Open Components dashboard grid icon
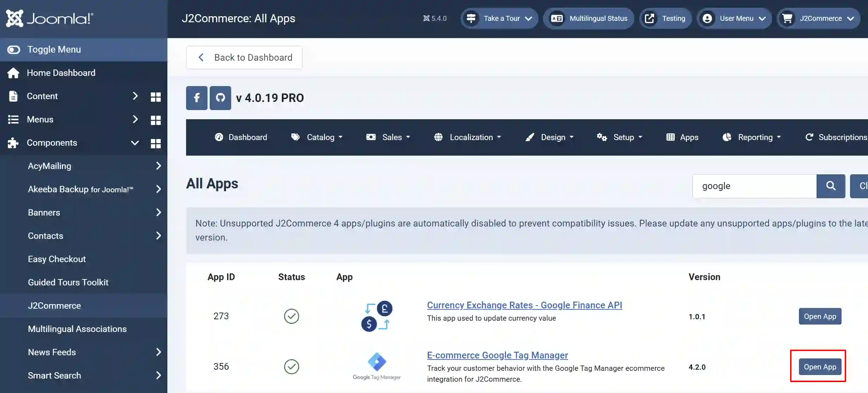Image resolution: width=868 pixels, height=393 pixels. pos(155,143)
